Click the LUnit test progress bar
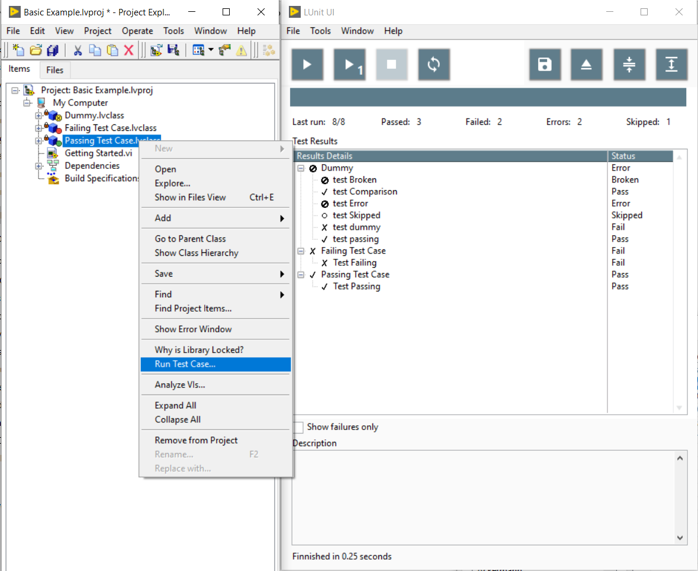 488,97
